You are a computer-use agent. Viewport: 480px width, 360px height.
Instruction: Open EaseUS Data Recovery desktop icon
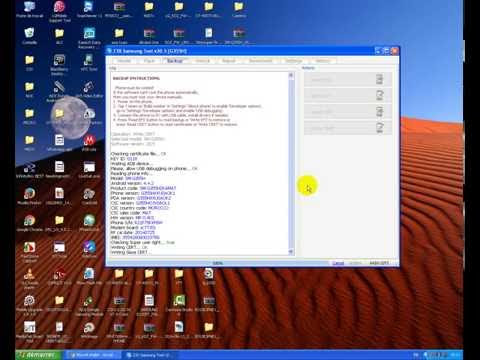click(x=89, y=38)
